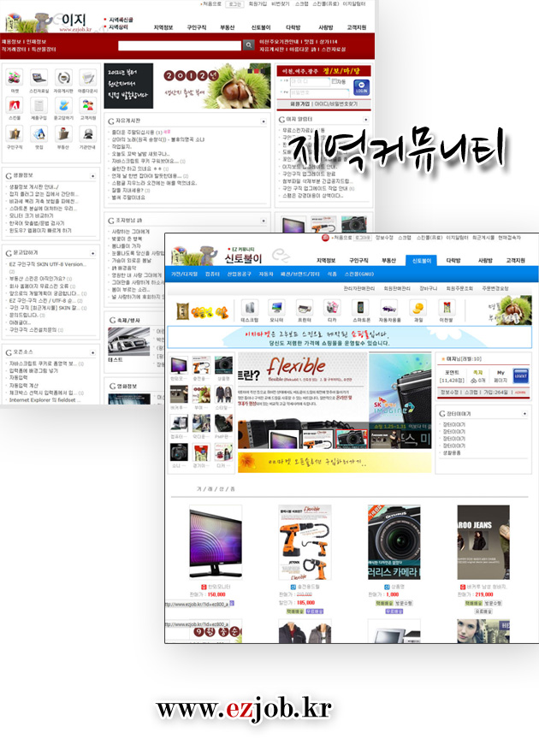Open the 장바구니 link in the shop window
The image size is (539, 756).
point(428,288)
